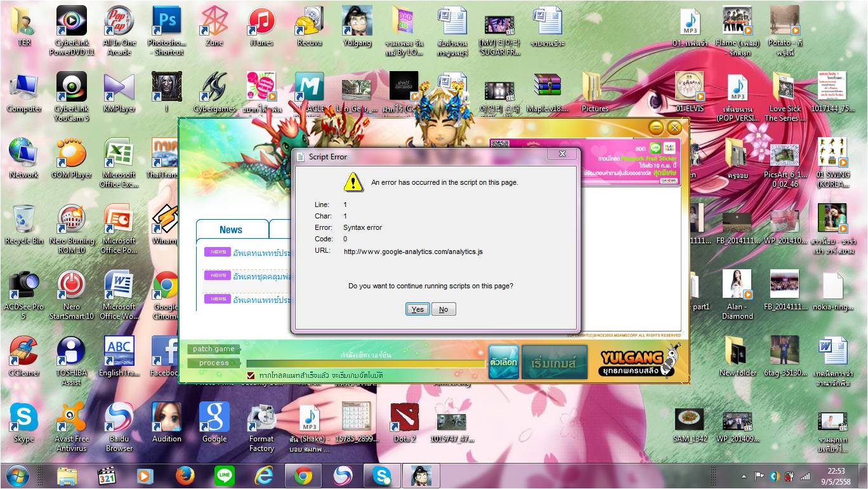Viewport: 868px width, 489px height.
Task: Select the Recycle Bin icon
Action: click(x=24, y=225)
